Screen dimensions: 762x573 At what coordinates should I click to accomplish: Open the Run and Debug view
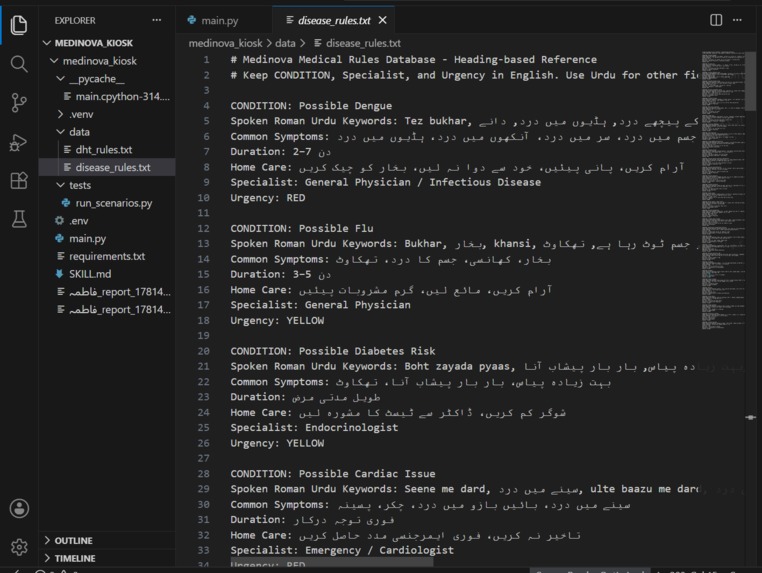[18, 142]
